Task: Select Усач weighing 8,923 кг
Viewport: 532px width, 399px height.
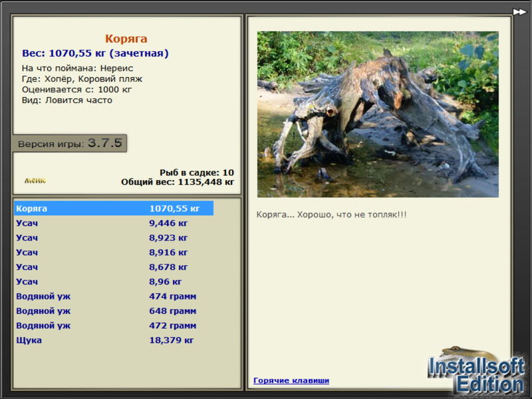Action: click(x=114, y=237)
